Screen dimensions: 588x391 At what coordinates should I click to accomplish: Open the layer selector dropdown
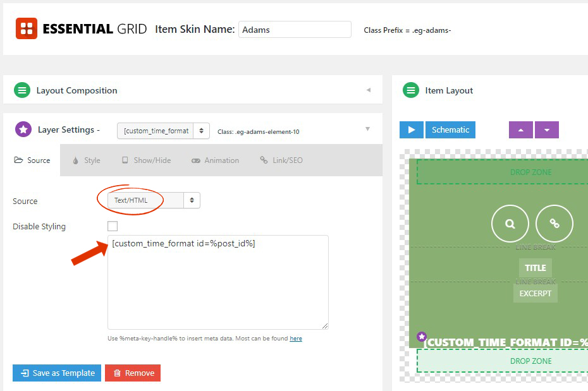coord(163,131)
